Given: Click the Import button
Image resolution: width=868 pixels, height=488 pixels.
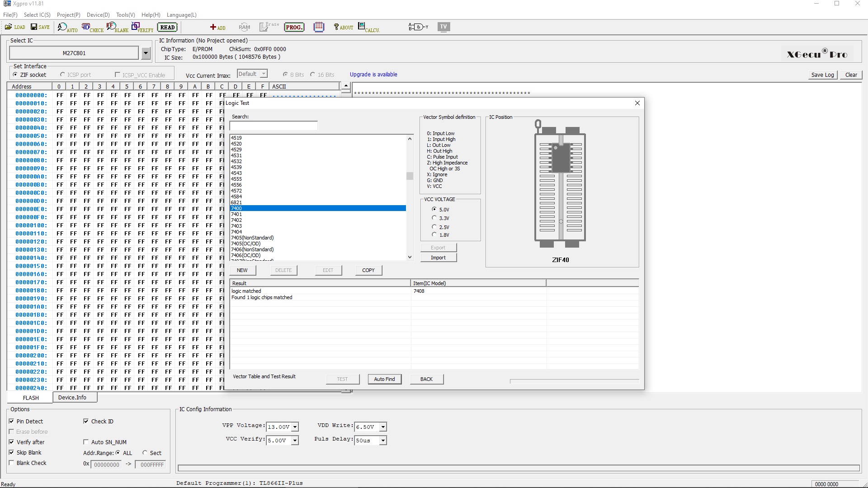Looking at the screenshot, I should coord(438,258).
